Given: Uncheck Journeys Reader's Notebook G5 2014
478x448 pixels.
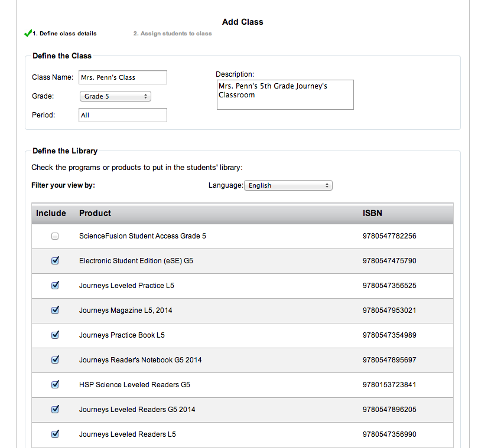Looking at the screenshot, I should (55, 359).
